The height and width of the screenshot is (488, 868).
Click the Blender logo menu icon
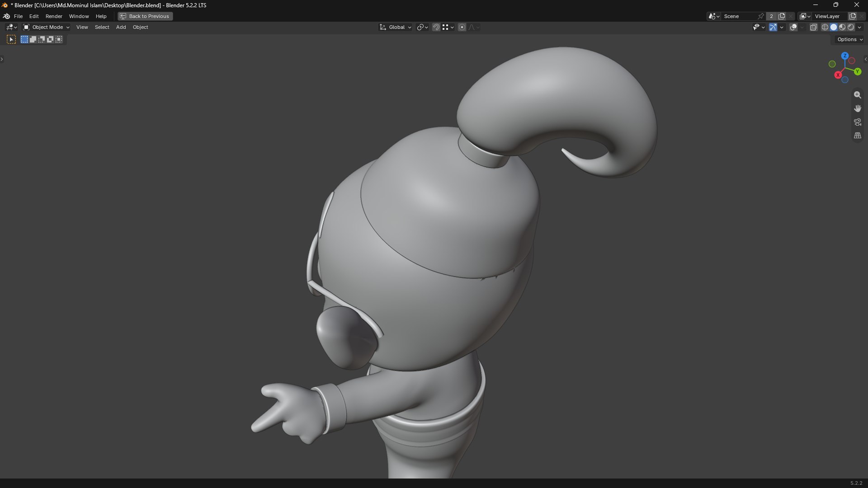tap(7, 16)
